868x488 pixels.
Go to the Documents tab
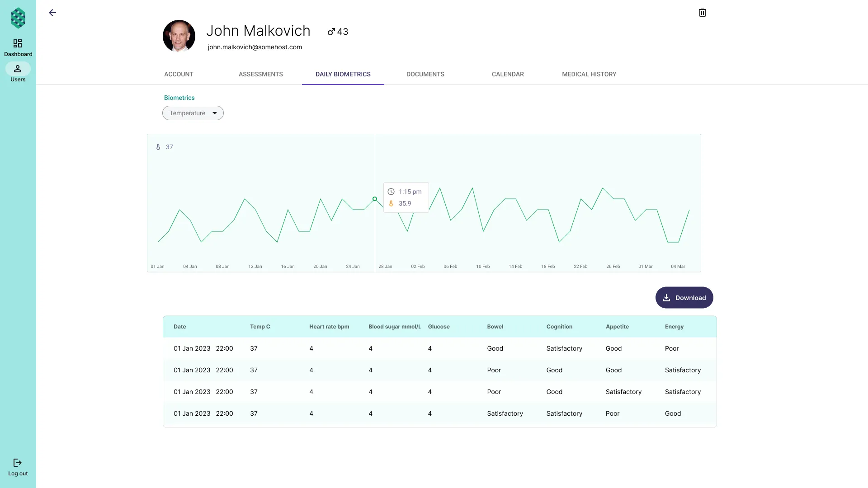(x=425, y=74)
